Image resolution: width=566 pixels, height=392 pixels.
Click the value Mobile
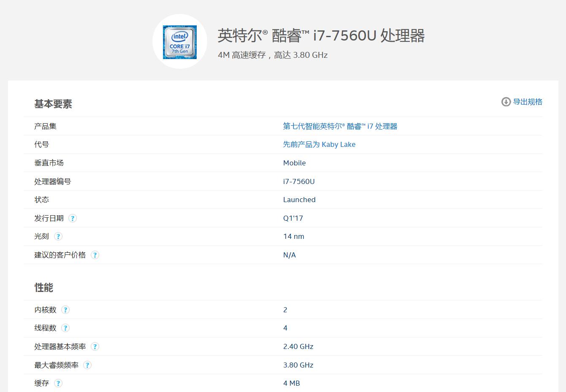coord(294,163)
